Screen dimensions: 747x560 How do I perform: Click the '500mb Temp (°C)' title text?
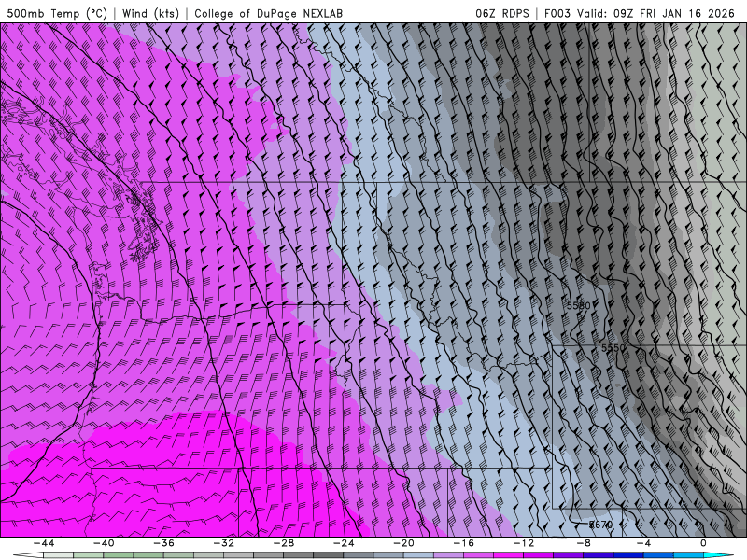(x=57, y=13)
